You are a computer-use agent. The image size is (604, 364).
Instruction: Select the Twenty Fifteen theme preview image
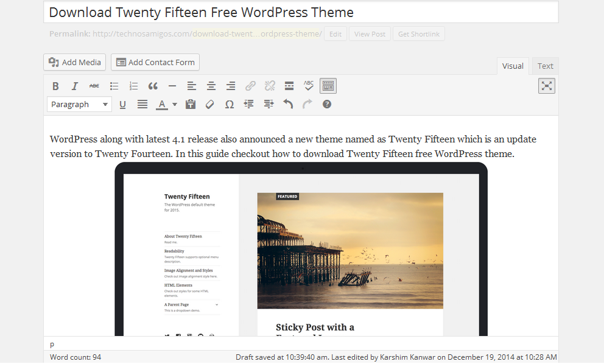301,249
